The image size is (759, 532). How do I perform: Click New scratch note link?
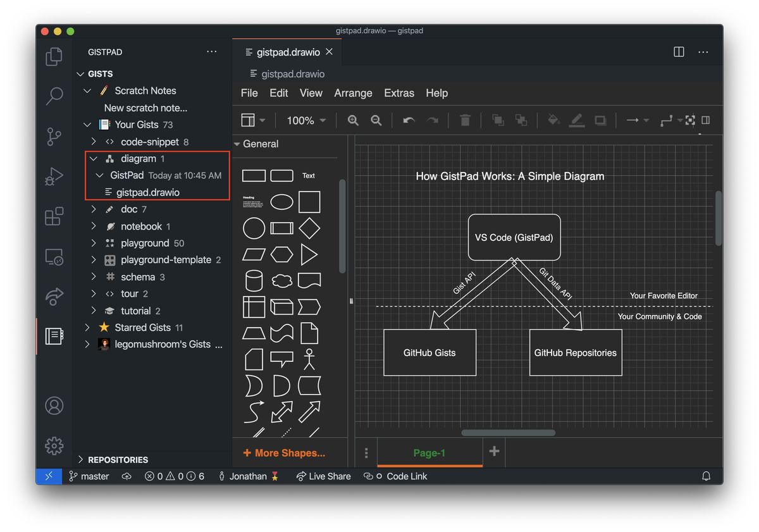click(x=145, y=108)
